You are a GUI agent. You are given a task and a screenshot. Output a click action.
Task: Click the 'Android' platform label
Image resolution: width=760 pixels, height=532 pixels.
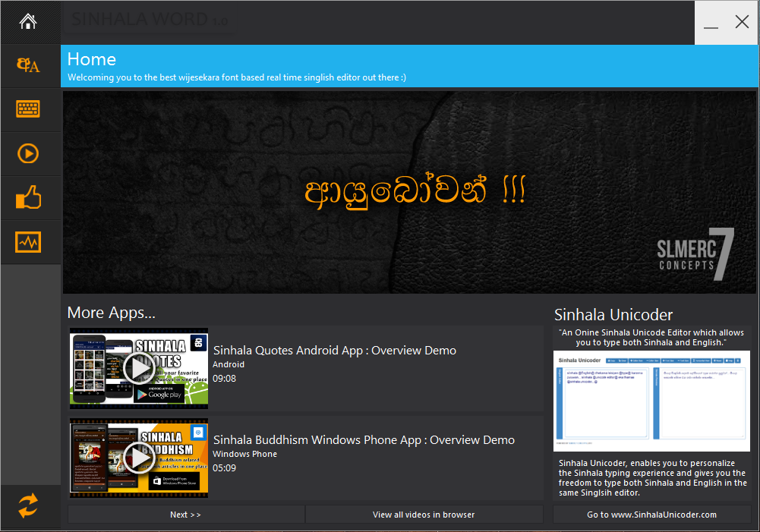tap(229, 364)
